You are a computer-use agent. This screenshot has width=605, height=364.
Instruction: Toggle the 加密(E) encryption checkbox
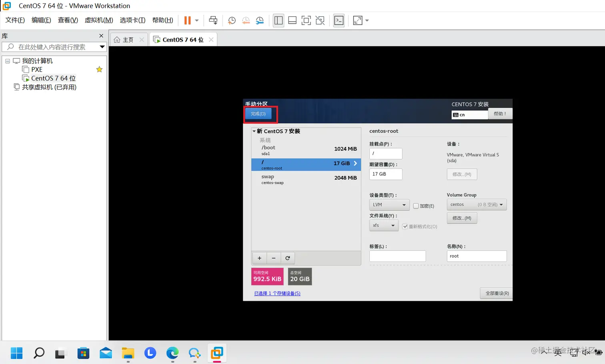pos(416,206)
